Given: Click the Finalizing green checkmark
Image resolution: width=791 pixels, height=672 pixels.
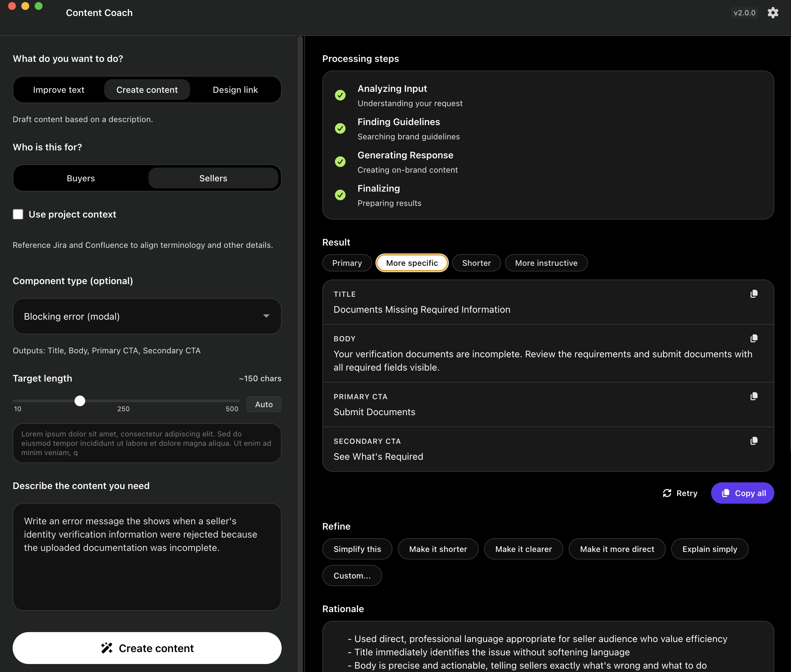Looking at the screenshot, I should 340,195.
